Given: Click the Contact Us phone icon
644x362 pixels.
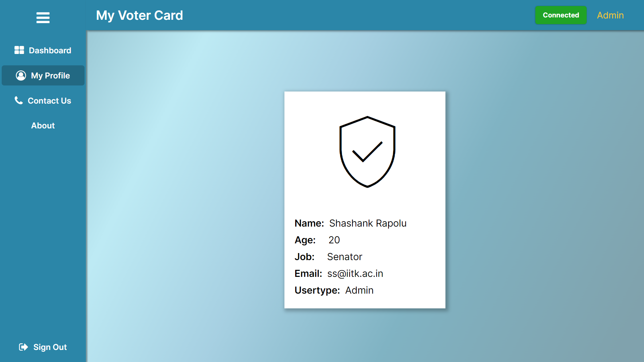Looking at the screenshot, I should (x=19, y=100).
